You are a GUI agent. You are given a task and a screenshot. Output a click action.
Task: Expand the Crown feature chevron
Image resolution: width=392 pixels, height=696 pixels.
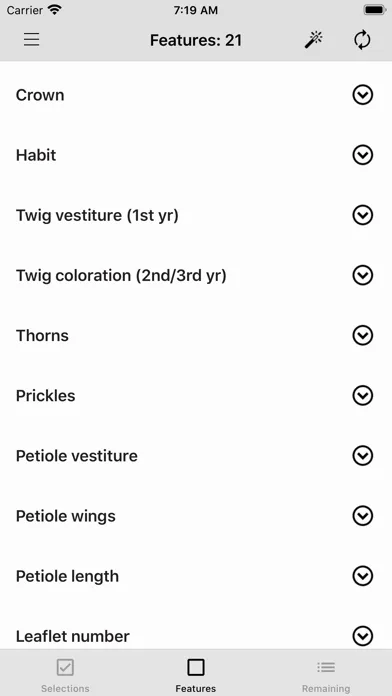tap(363, 95)
